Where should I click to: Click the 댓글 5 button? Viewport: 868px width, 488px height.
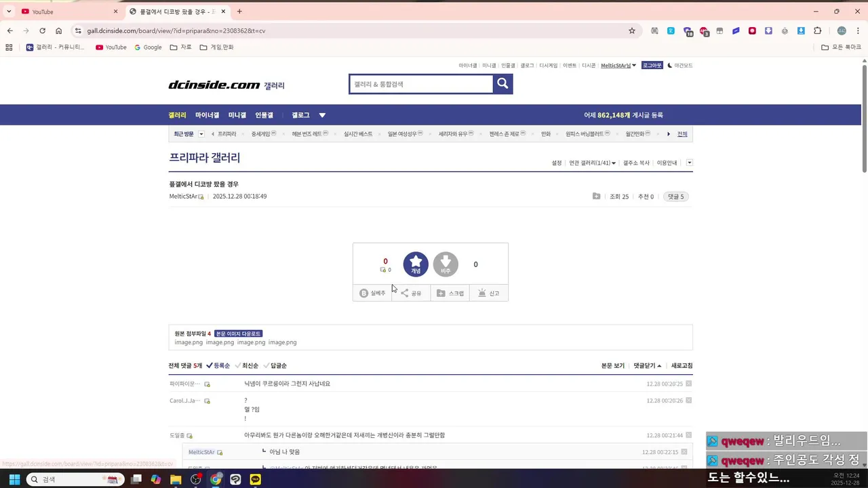pos(676,197)
